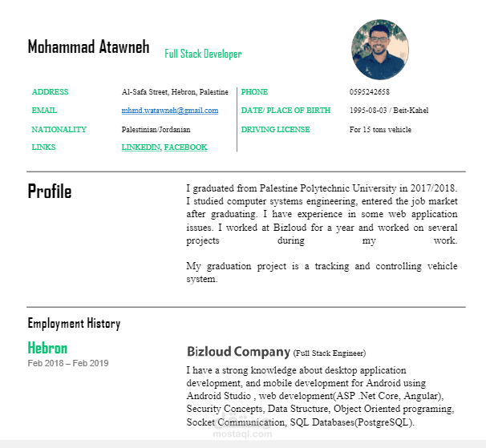The image size is (486, 448).
Task: Click the Al-Safa Street, Hebron address text
Action: (175, 92)
